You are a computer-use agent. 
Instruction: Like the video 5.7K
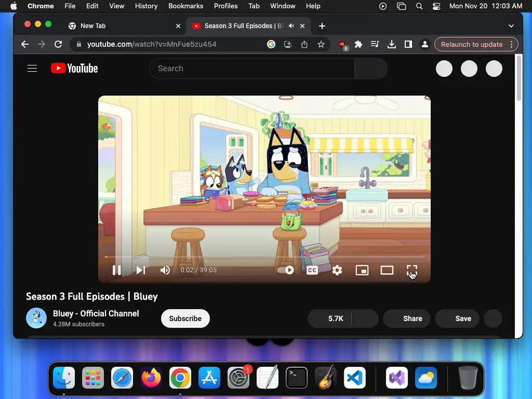point(329,318)
